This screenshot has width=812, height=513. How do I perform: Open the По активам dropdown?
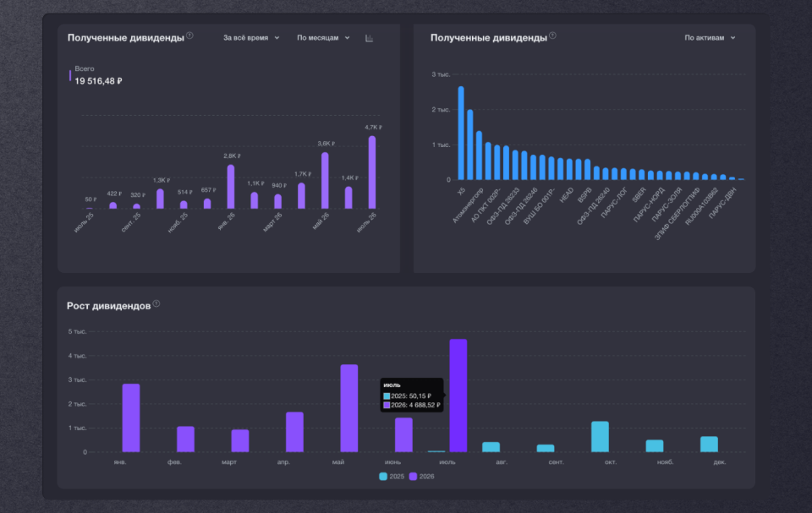[710, 38]
